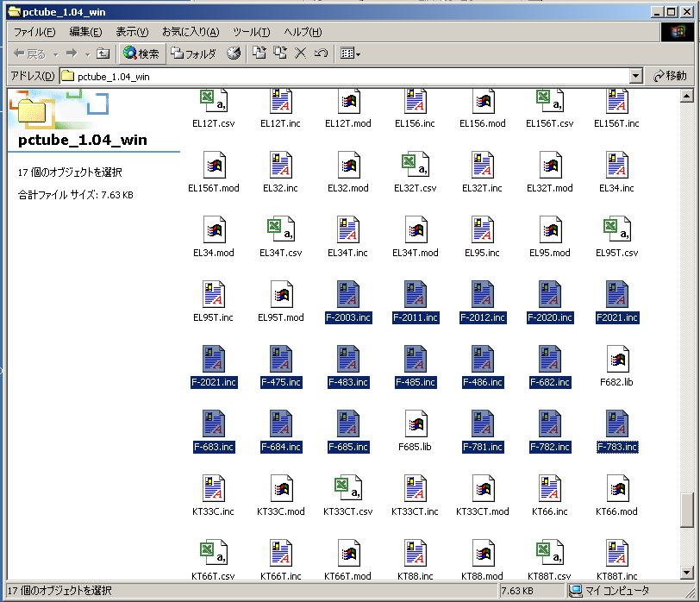This screenshot has width=700, height=602.
Task: Open the File (ファイル) menu
Action: pyautogui.click(x=34, y=32)
